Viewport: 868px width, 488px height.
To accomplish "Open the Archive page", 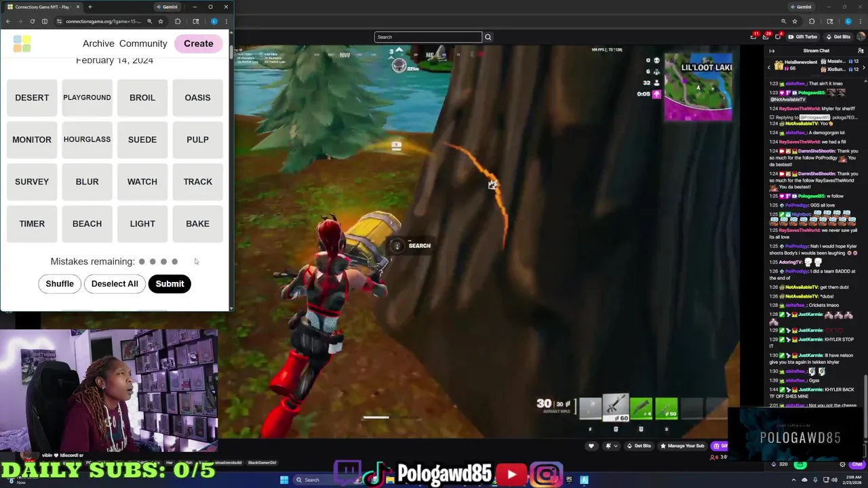I will pyautogui.click(x=98, y=43).
